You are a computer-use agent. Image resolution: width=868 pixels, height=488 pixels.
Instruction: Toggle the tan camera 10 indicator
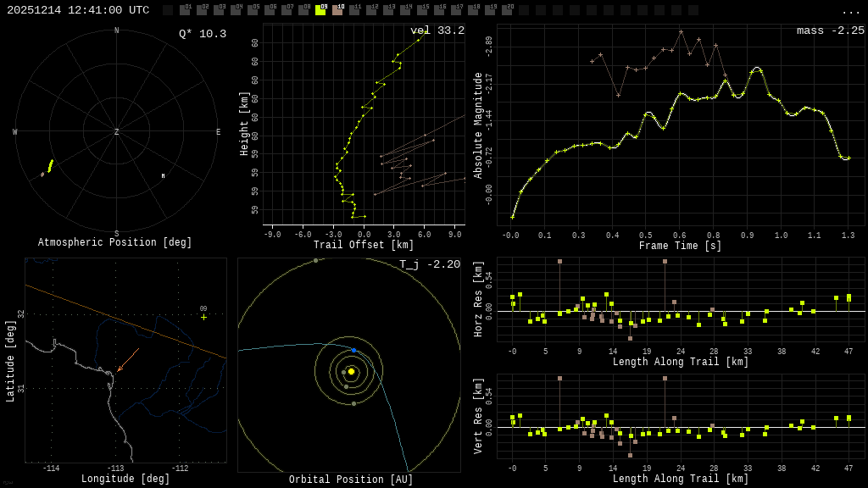click(337, 11)
